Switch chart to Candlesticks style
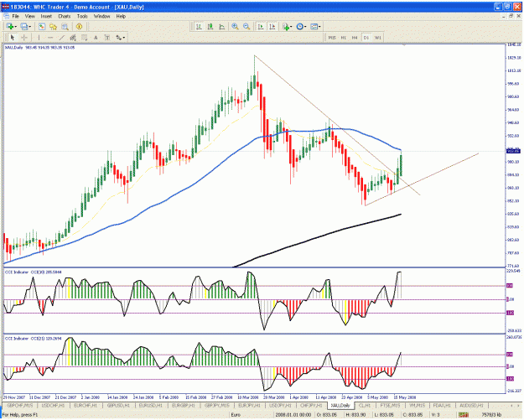Image resolution: width=524 pixels, height=420 pixels. click(x=210, y=26)
